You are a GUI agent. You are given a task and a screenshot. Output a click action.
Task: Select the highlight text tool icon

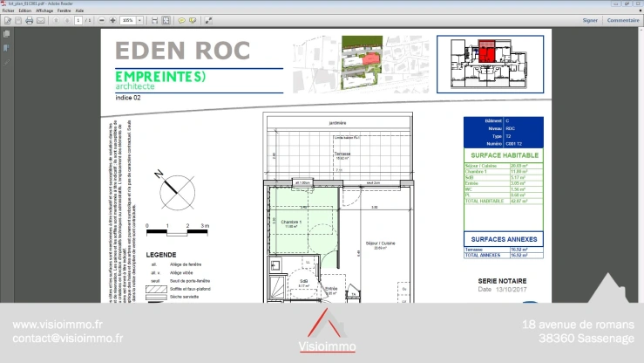pos(193,20)
